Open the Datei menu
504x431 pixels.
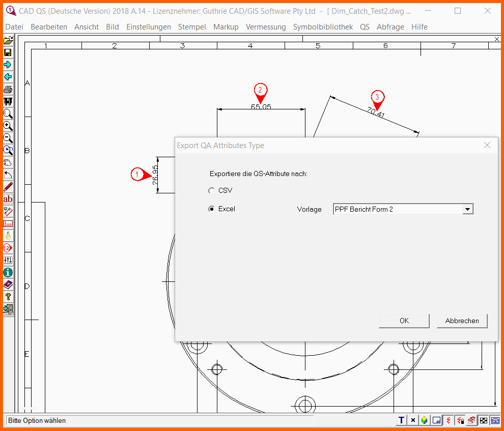pos(14,27)
